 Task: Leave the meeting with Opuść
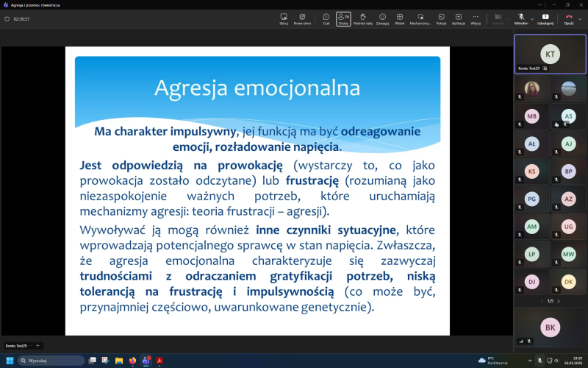pos(567,18)
